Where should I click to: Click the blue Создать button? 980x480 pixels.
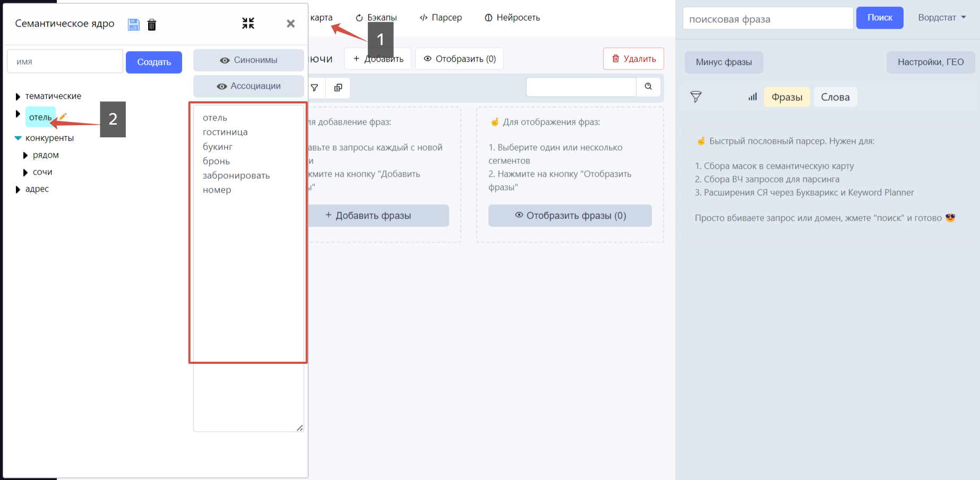(x=154, y=62)
